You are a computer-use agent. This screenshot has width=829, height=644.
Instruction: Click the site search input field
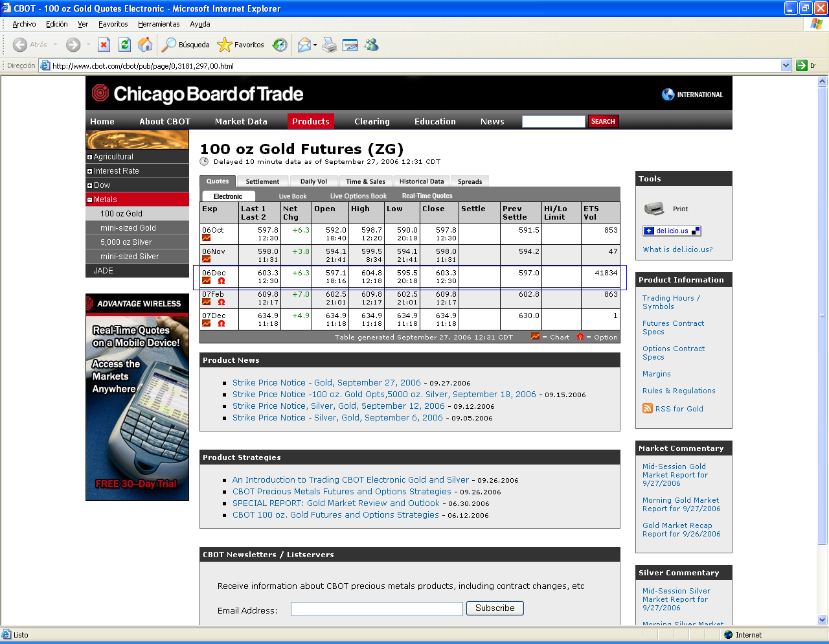pos(554,121)
